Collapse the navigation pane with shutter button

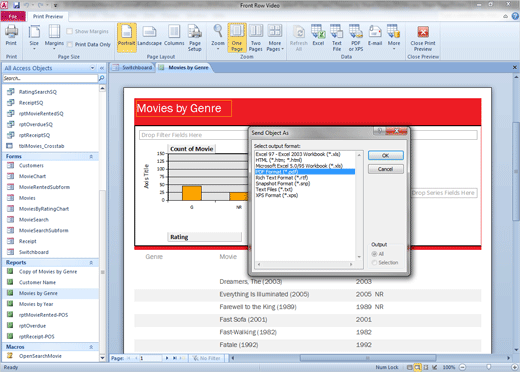[x=102, y=68]
